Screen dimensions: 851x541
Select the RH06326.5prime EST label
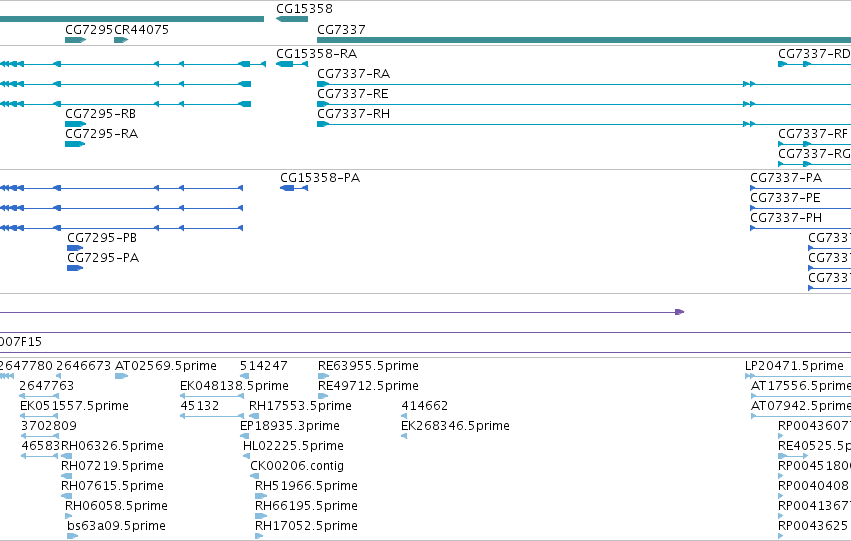tap(112, 445)
